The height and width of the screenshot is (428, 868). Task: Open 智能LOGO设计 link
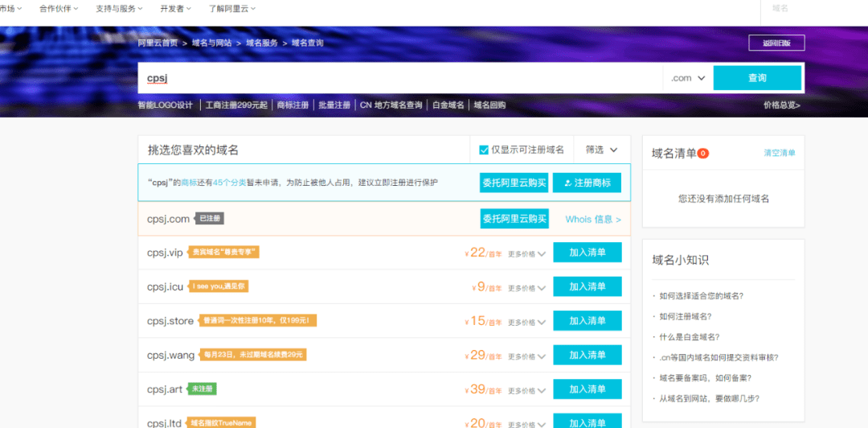point(165,105)
